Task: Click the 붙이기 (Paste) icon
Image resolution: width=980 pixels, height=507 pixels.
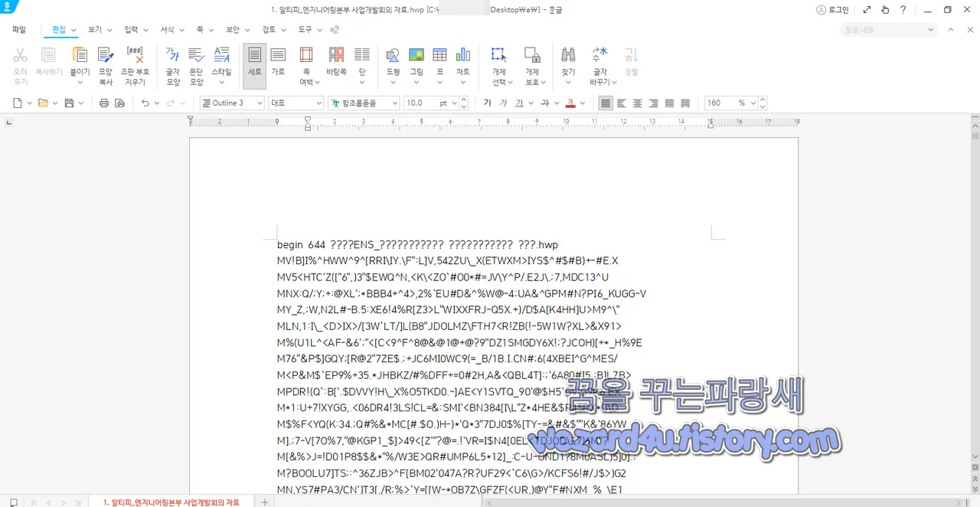Action: (x=80, y=55)
